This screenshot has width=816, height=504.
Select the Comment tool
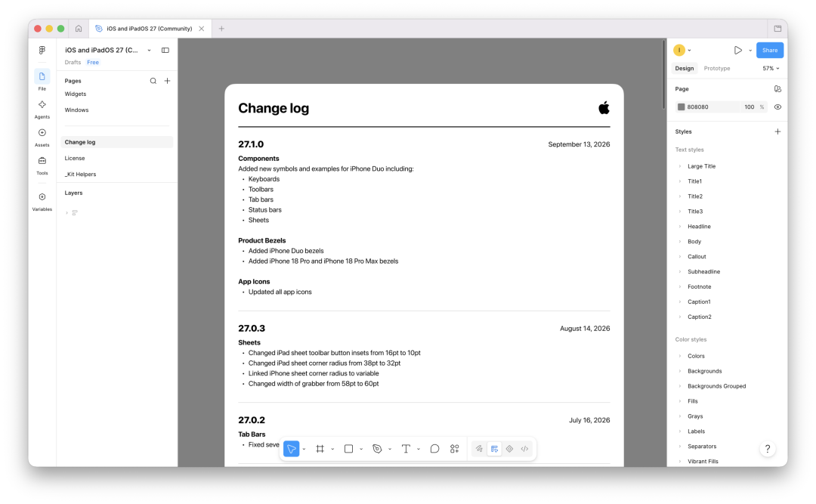tap(434, 449)
